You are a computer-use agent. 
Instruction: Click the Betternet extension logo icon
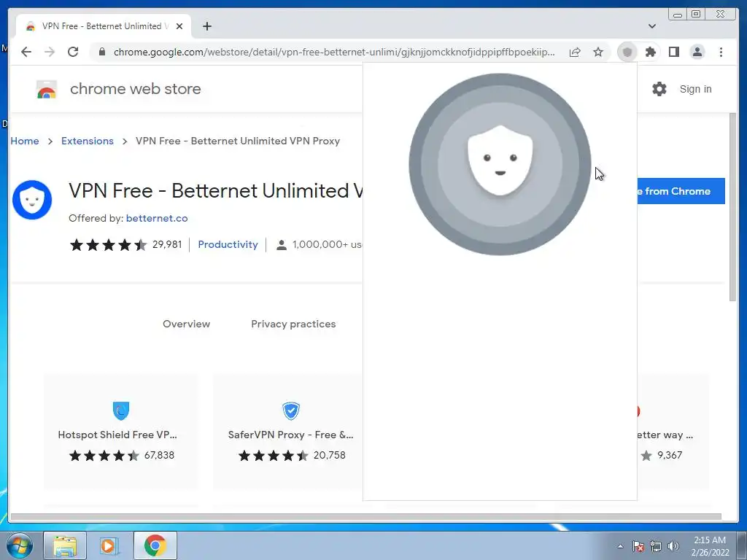click(x=32, y=200)
